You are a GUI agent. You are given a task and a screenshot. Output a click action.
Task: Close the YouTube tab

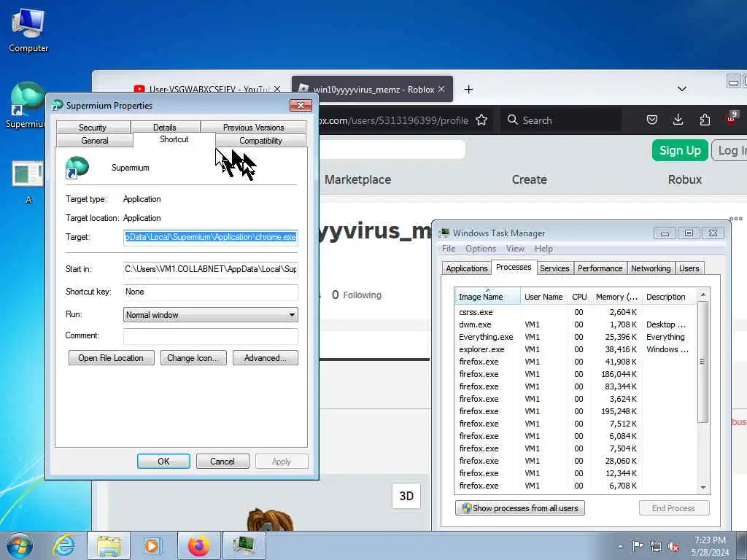coord(276,89)
